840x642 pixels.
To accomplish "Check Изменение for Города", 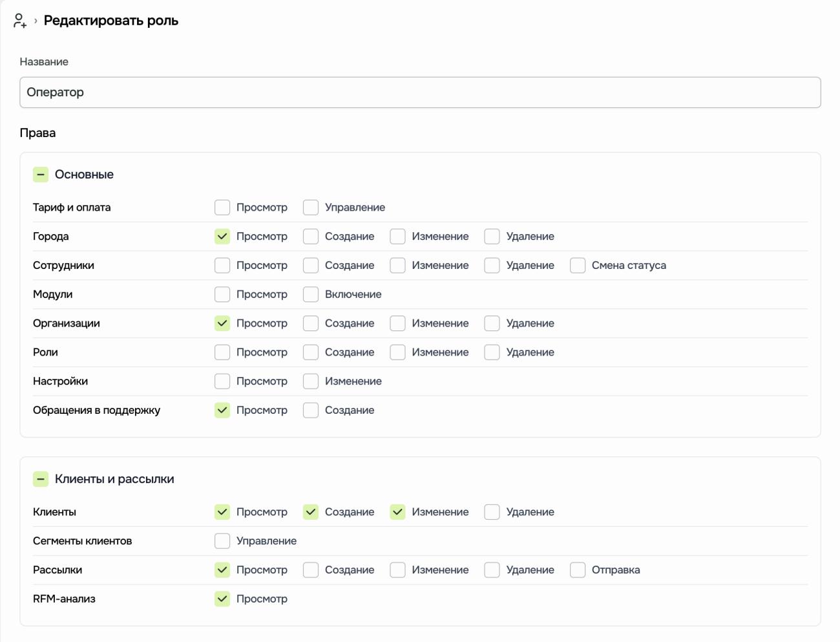I will [x=397, y=237].
